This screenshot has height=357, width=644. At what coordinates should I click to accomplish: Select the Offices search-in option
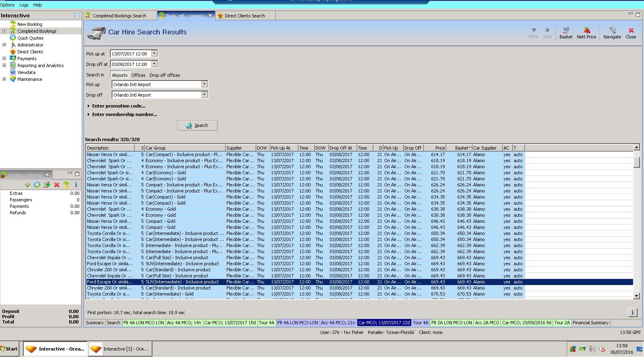(138, 75)
